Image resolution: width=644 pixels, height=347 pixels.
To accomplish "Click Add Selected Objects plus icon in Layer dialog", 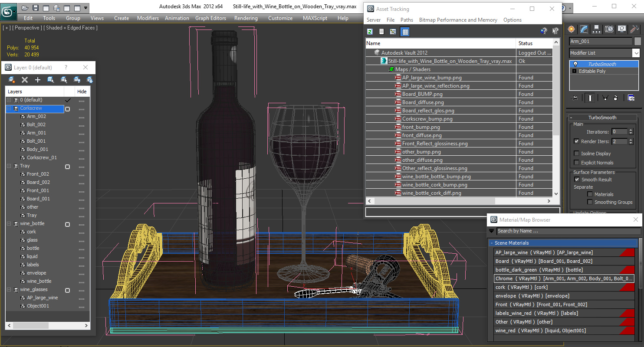I will point(38,80).
